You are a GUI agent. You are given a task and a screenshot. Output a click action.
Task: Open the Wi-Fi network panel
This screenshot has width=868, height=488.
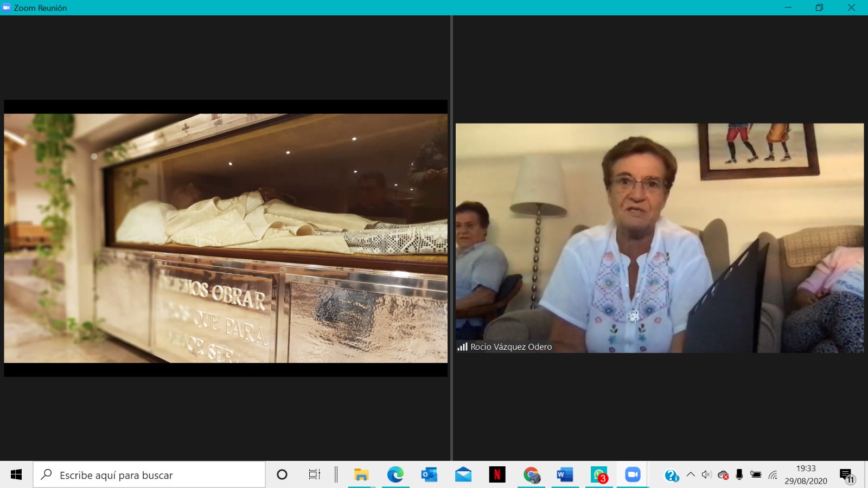coord(773,475)
